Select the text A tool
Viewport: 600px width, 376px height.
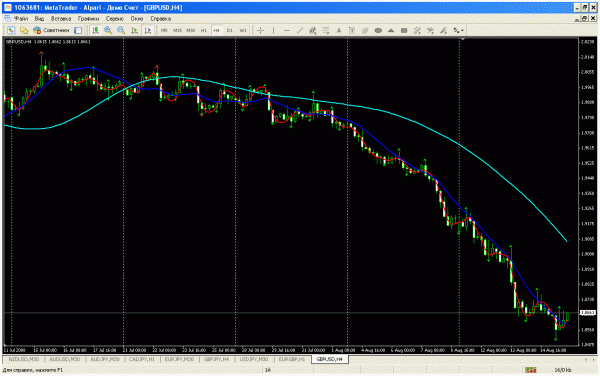coord(339,30)
